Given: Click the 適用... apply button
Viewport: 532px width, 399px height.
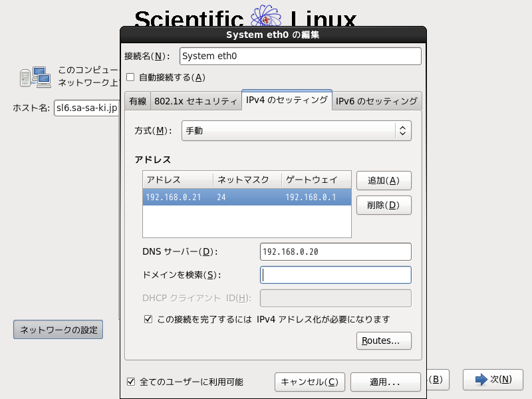Looking at the screenshot, I should click(385, 382).
